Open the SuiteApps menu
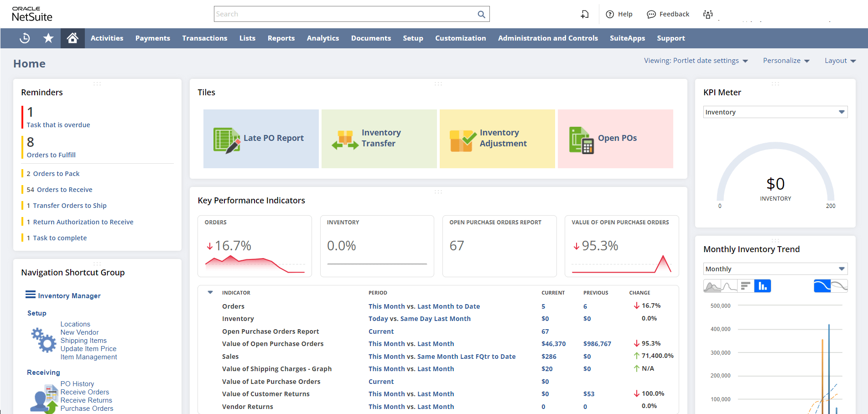The height and width of the screenshot is (414, 868). 627,38
